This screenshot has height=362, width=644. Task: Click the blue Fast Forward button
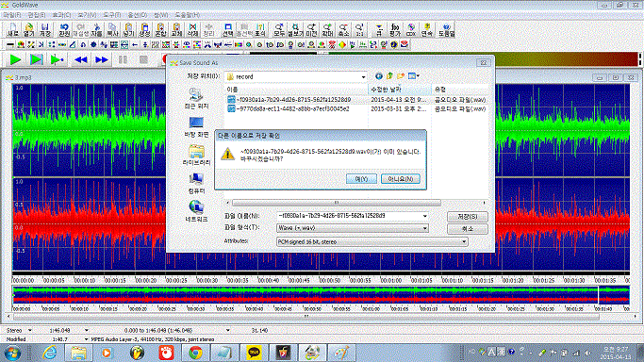click(x=102, y=60)
